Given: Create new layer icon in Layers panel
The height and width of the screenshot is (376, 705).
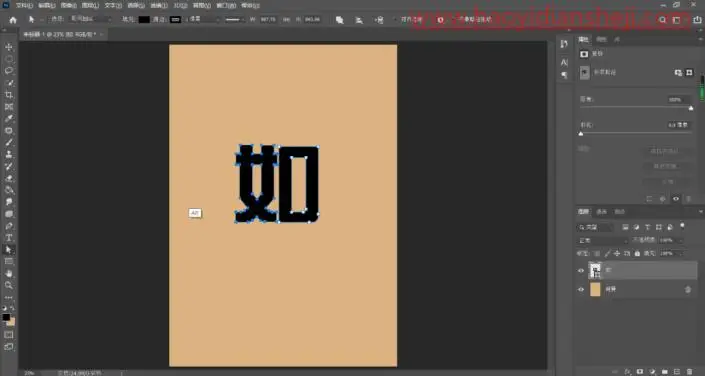Looking at the screenshot, I should click(677, 372).
